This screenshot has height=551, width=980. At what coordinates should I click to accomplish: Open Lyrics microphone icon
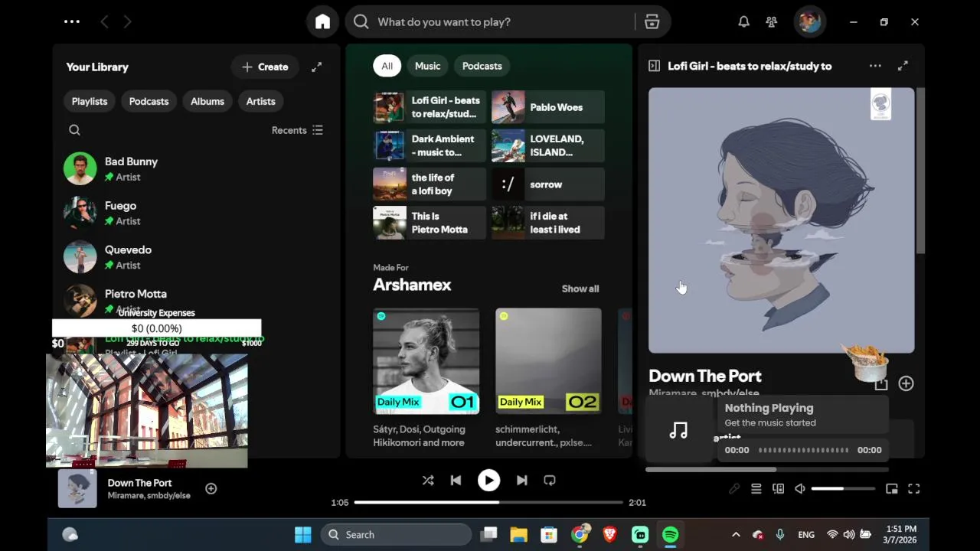point(733,488)
